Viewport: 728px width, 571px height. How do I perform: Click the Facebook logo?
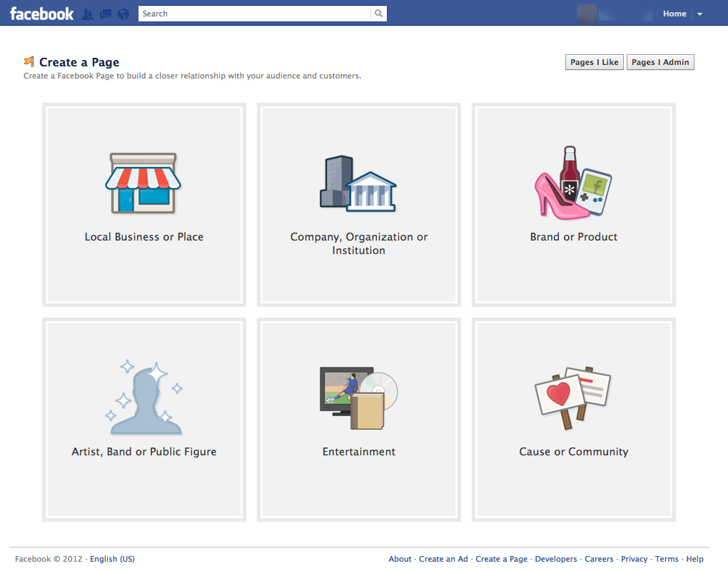tap(42, 14)
